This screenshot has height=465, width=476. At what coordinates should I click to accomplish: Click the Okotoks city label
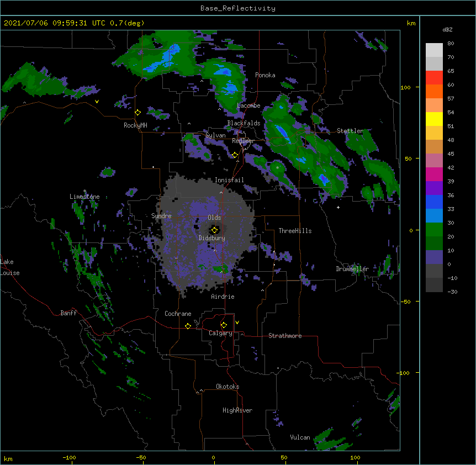pos(228,387)
